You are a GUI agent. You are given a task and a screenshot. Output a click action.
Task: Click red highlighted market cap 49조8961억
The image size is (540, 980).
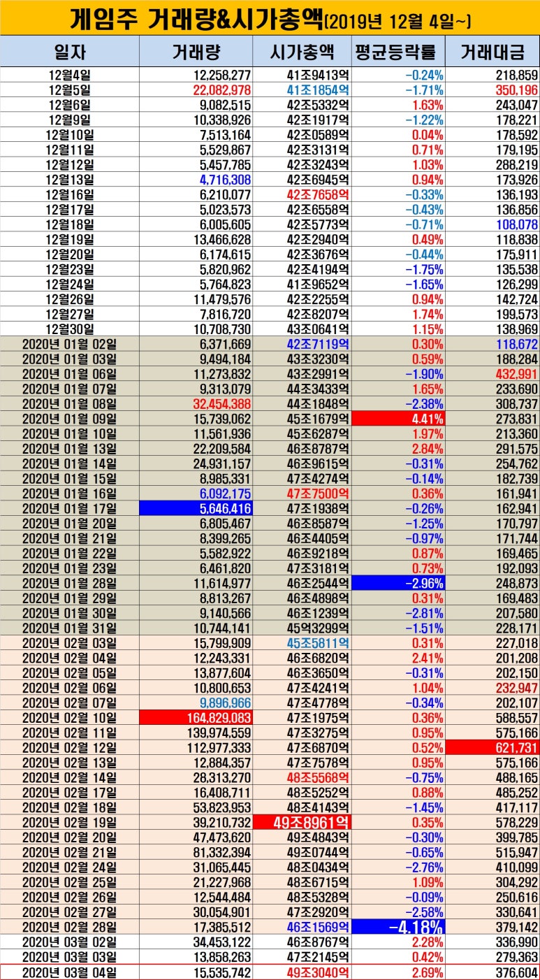coord(302,823)
